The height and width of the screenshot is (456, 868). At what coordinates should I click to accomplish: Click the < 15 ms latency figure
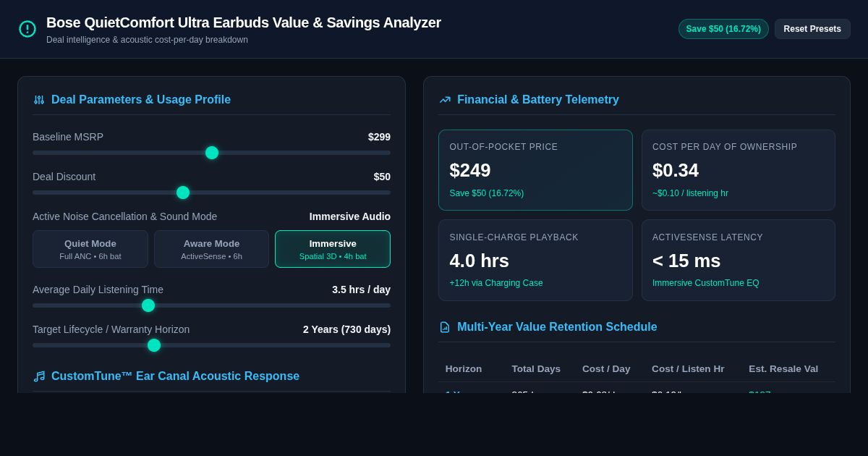coord(686,261)
